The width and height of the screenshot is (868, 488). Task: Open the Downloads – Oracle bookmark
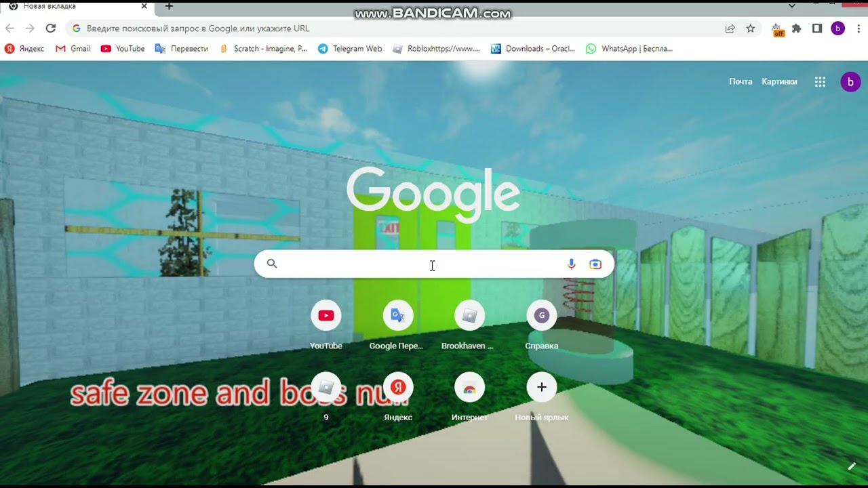533,49
